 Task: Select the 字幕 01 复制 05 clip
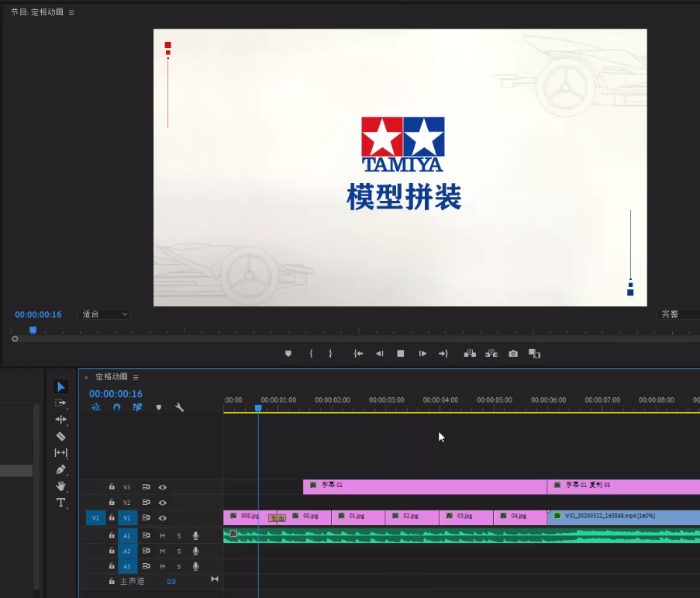click(x=624, y=487)
